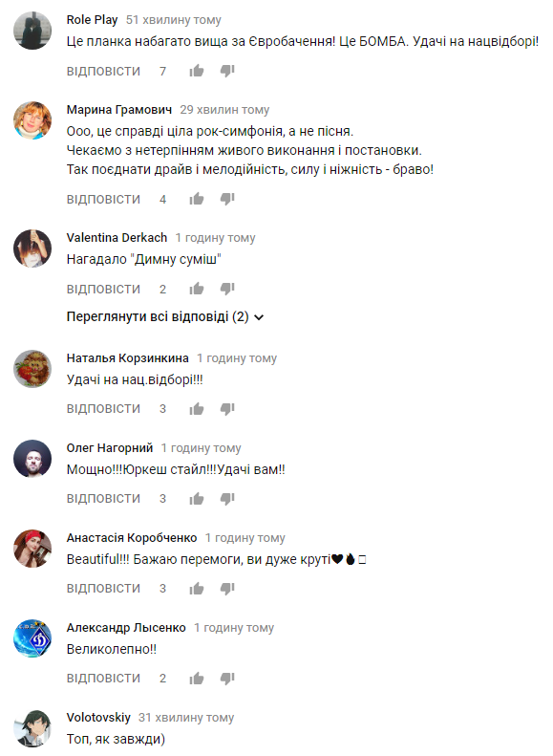The image size is (553, 756).
Task: Open Анастасія Коробченко's avatar picture
Action: (x=32, y=549)
